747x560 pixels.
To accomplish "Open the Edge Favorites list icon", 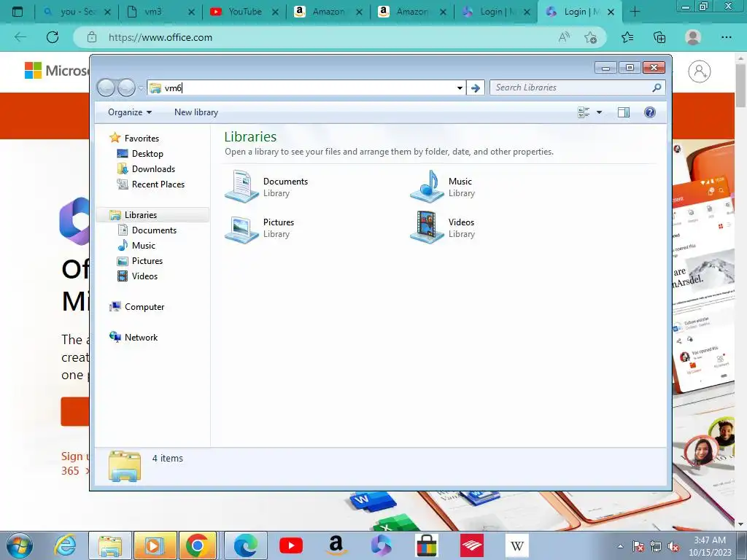I will (627, 37).
